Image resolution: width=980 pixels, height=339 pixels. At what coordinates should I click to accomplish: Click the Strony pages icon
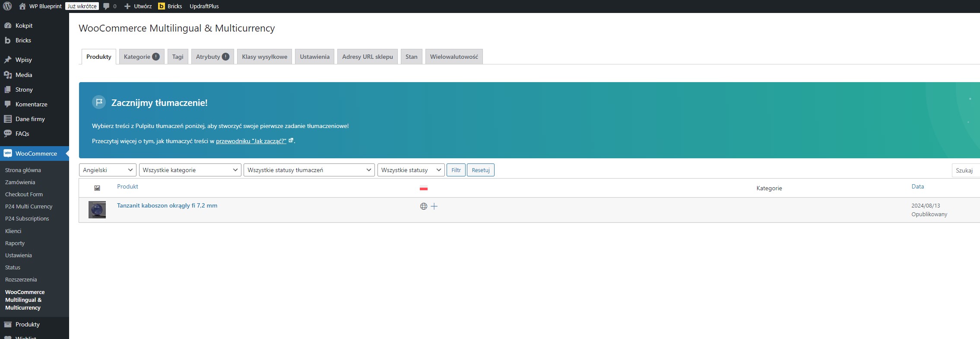click(8, 90)
